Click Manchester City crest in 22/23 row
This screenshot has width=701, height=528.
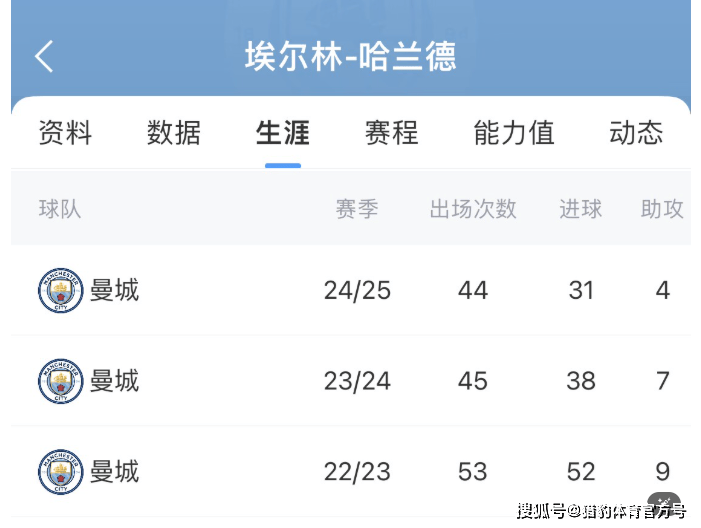tap(61, 472)
